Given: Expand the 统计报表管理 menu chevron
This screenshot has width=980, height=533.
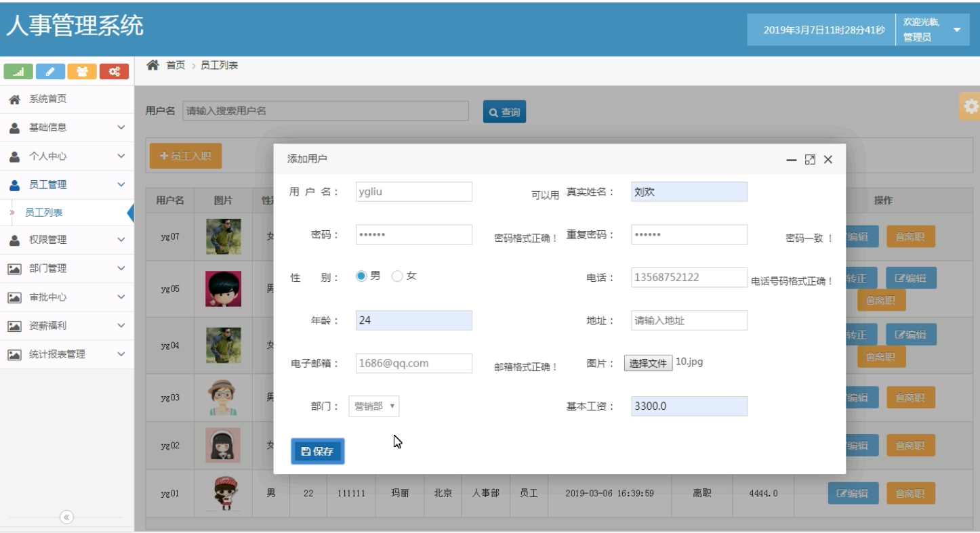Looking at the screenshot, I should coord(121,354).
